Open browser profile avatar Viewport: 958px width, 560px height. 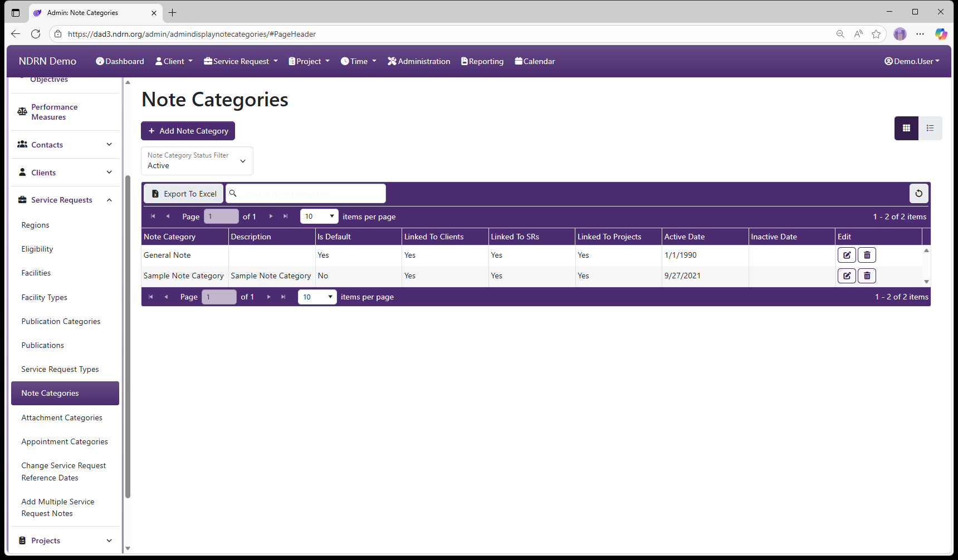900,34
